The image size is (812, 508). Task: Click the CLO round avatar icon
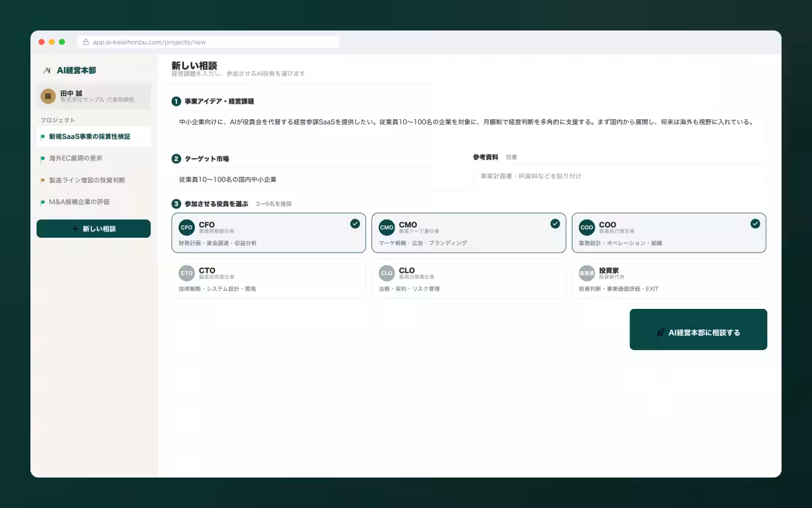click(x=386, y=274)
